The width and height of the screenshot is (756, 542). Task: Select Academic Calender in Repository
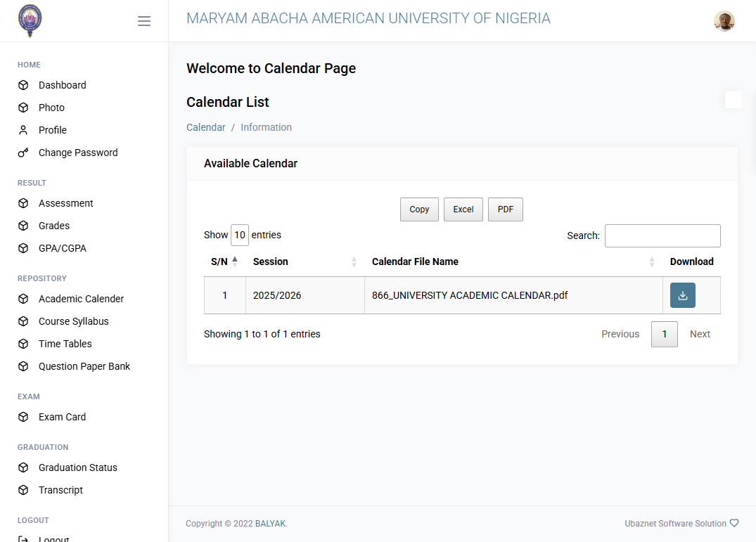pyautogui.click(x=81, y=299)
